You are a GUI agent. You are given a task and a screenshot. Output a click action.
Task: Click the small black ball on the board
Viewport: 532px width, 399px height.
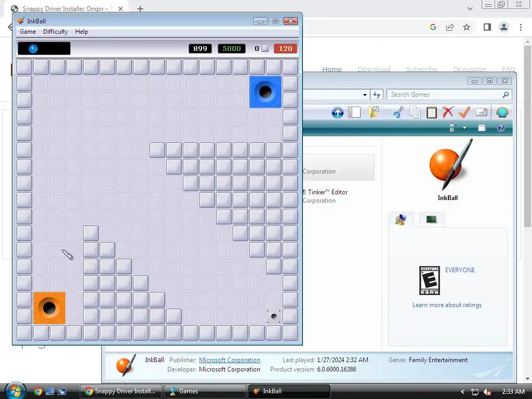pos(274,316)
